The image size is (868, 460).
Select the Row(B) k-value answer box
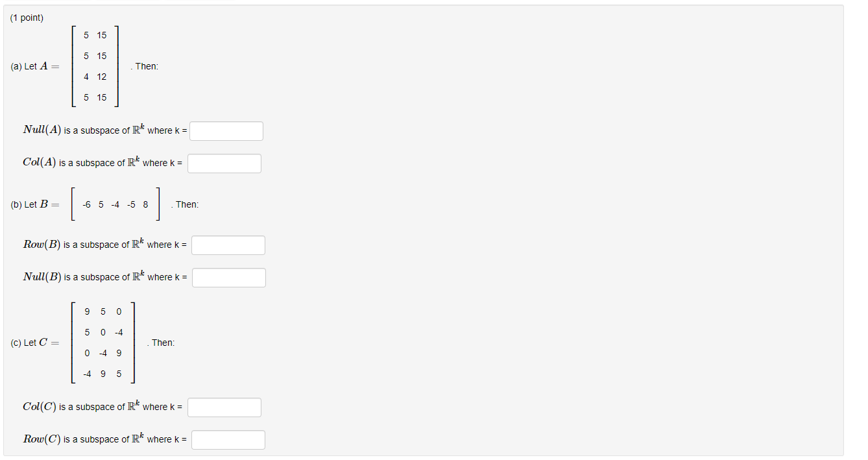pyautogui.click(x=228, y=245)
